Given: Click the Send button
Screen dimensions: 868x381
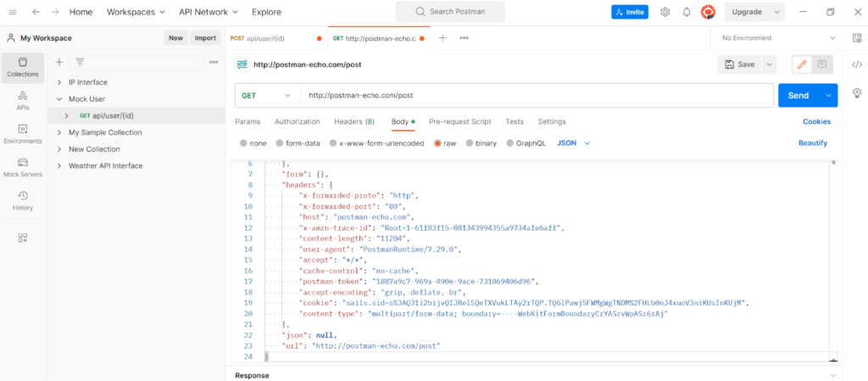Looking at the screenshot, I should click(798, 96).
